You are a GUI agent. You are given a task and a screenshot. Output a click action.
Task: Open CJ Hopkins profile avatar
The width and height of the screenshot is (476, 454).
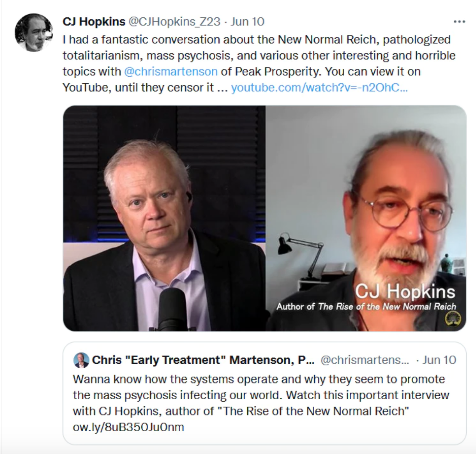[x=34, y=32]
